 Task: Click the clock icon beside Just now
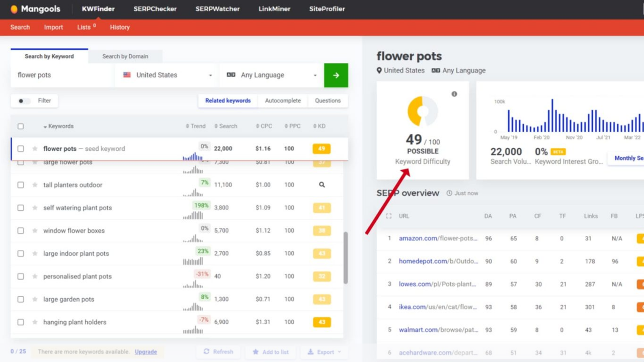pos(449,193)
